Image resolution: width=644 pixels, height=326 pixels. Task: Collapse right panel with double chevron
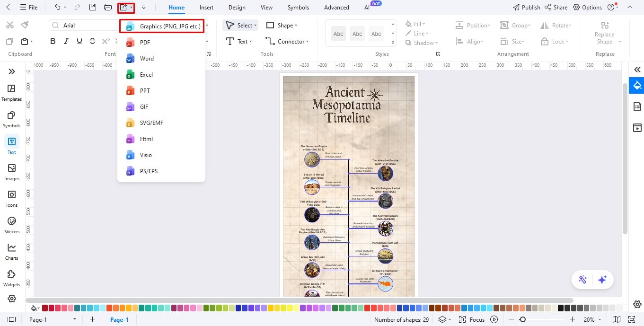637,70
